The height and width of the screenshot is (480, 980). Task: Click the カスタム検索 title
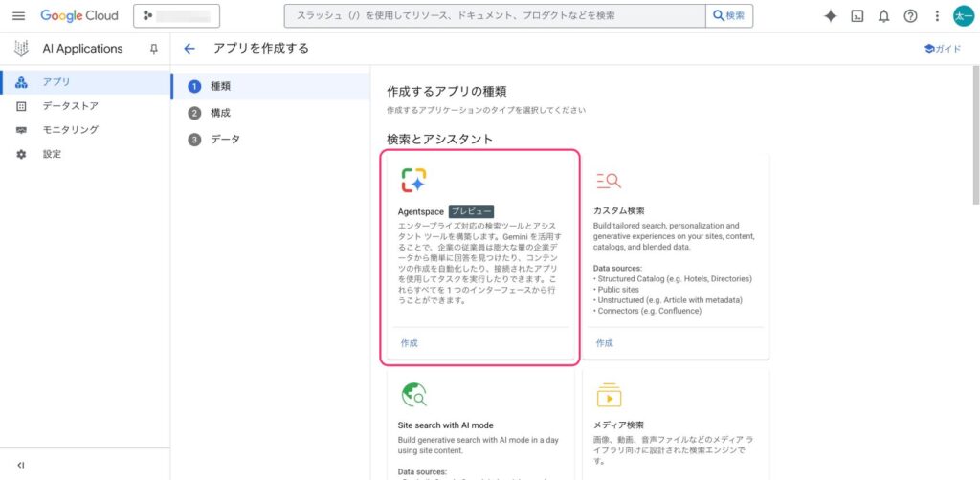[x=619, y=211]
